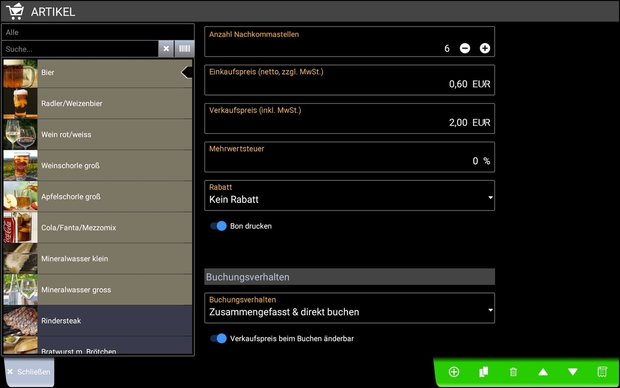Click the Weinschorle groß thumbnail image
Viewport: 620px width, 388px height.
[21, 166]
